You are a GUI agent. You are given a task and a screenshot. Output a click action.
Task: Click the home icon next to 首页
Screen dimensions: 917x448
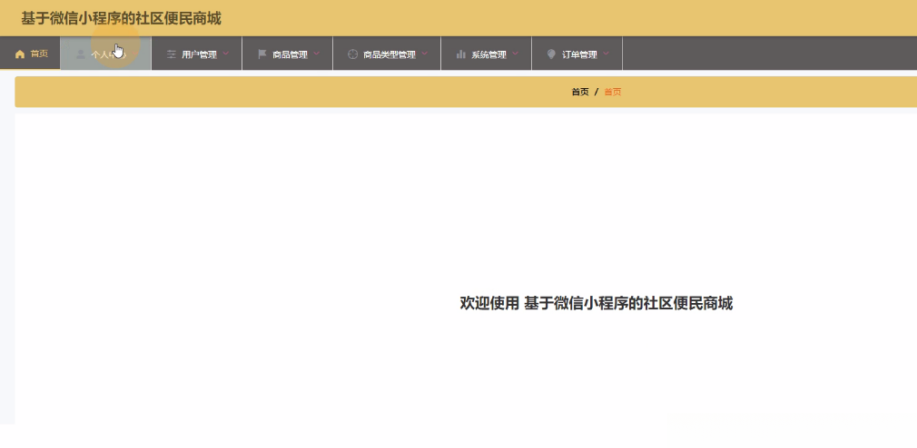tap(20, 54)
